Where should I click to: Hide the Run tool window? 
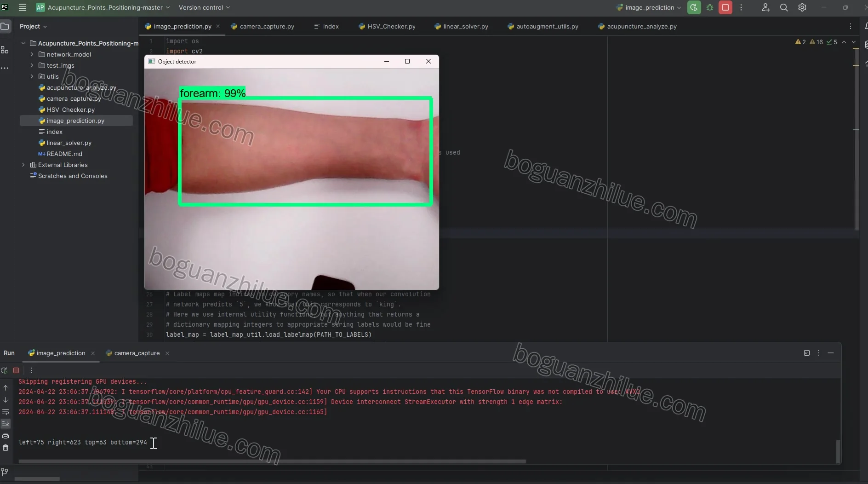coord(831,353)
